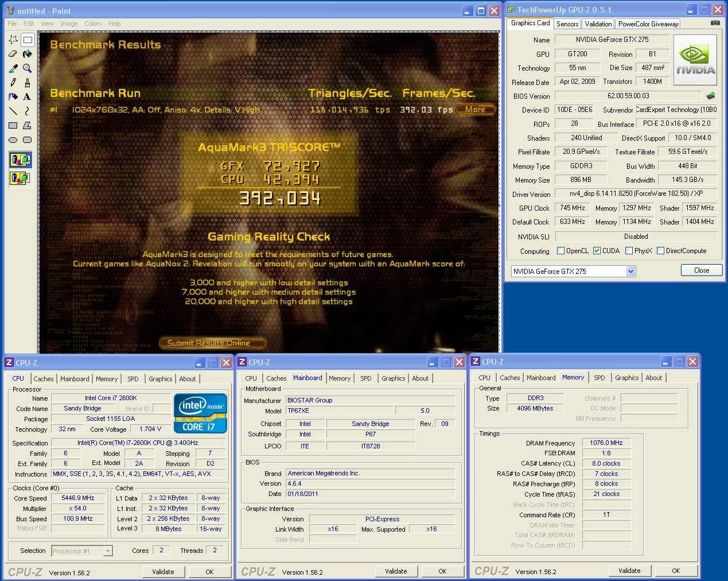
Task: Switch to the Validation tab in GPU-Z
Action: click(x=598, y=24)
